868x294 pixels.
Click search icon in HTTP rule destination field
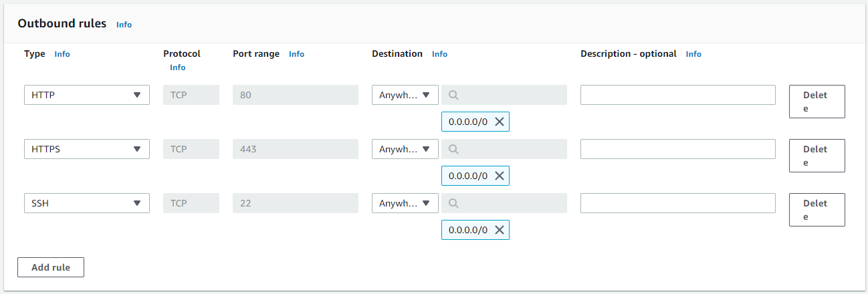[453, 95]
